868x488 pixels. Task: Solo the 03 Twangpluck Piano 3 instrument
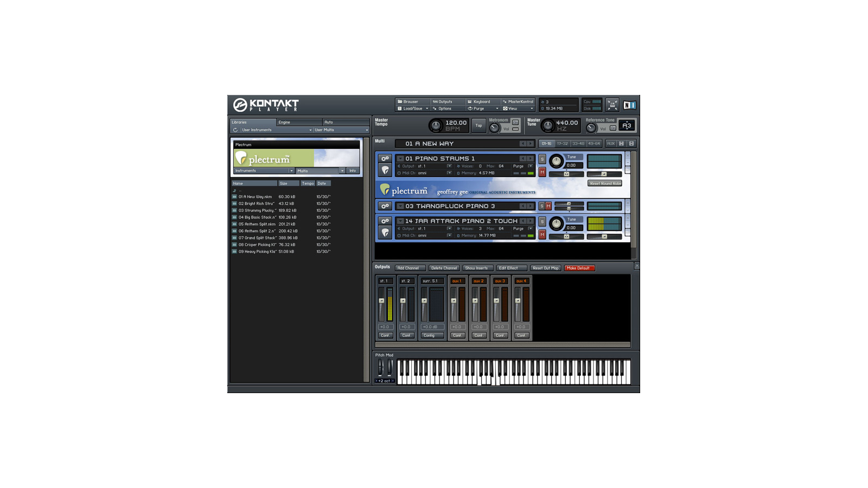coord(541,206)
